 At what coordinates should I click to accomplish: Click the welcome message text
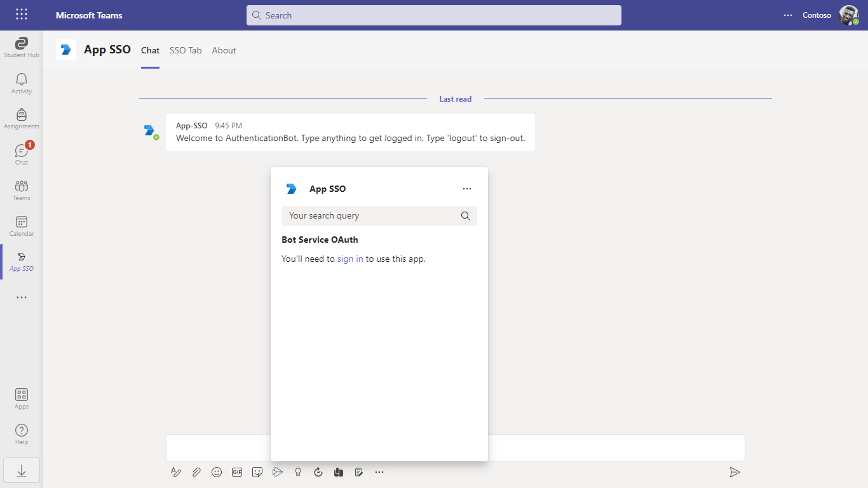[x=351, y=138]
